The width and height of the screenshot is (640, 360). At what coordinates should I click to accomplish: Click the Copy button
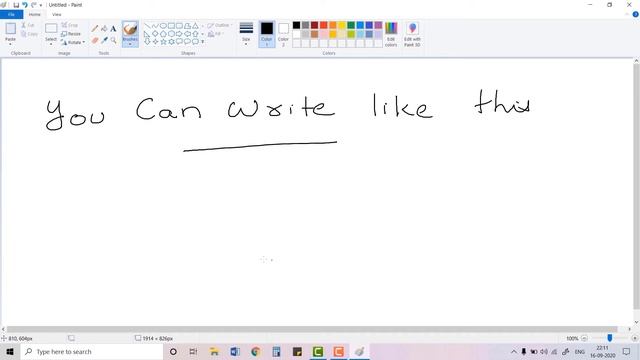coord(29,34)
